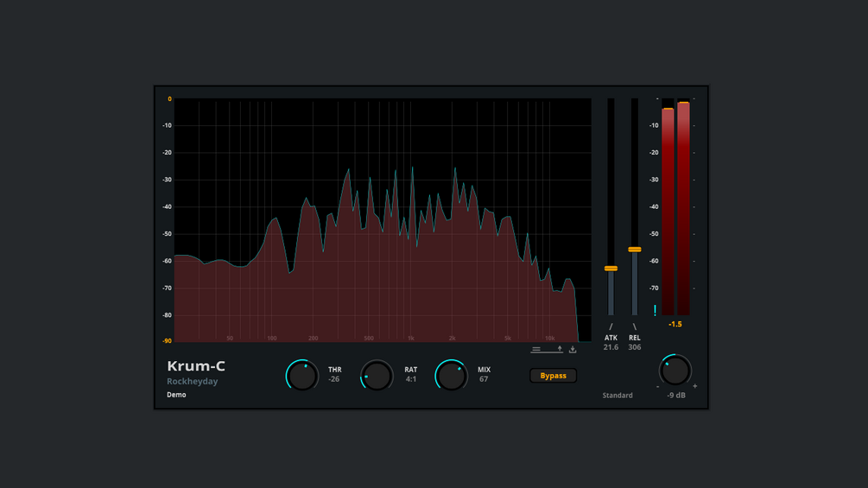This screenshot has height=488, width=868.
Task: Click the ATK attack slider handle
Action: pos(611,269)
